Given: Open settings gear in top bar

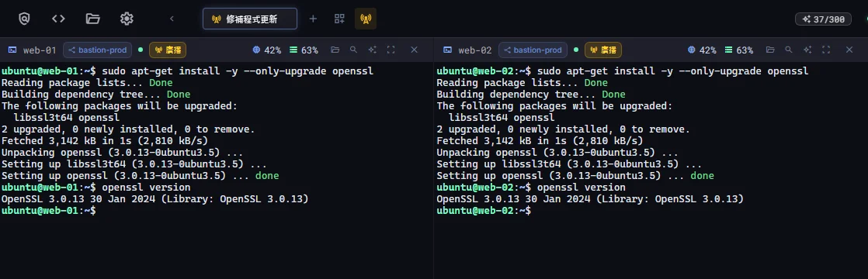Looking at the screenshot, I should pos(127,19).
